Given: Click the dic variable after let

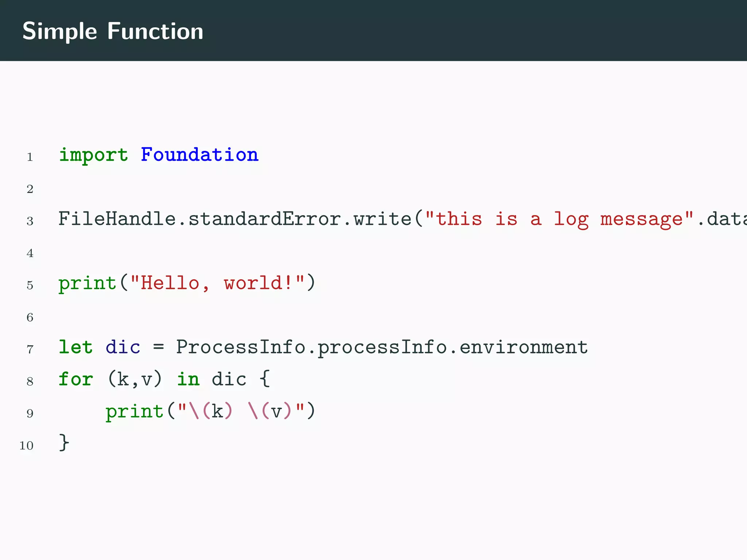Looking at the screenshot, I should pyautogui.click(x=123, y=347).
